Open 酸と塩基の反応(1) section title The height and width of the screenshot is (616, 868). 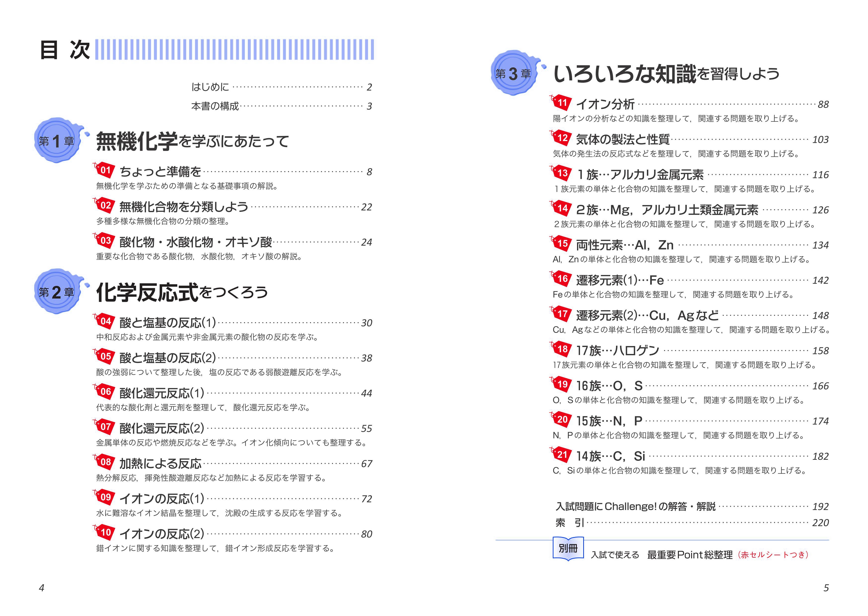[x=168, y=323]
